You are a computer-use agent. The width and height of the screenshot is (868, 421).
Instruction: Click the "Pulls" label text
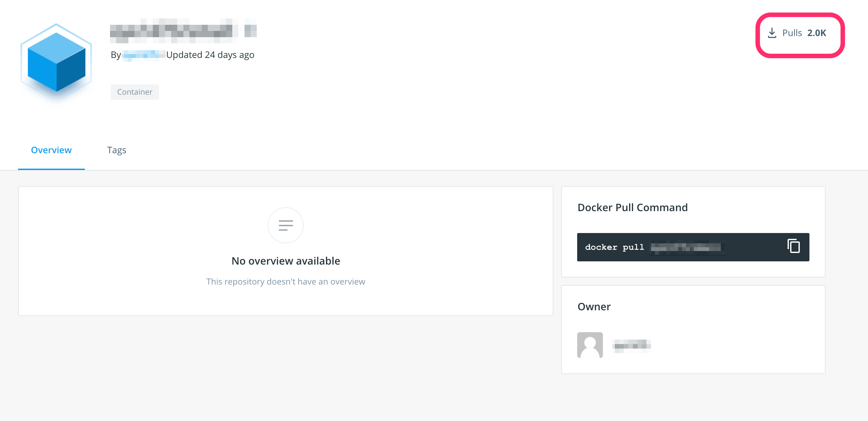[792, 33]
